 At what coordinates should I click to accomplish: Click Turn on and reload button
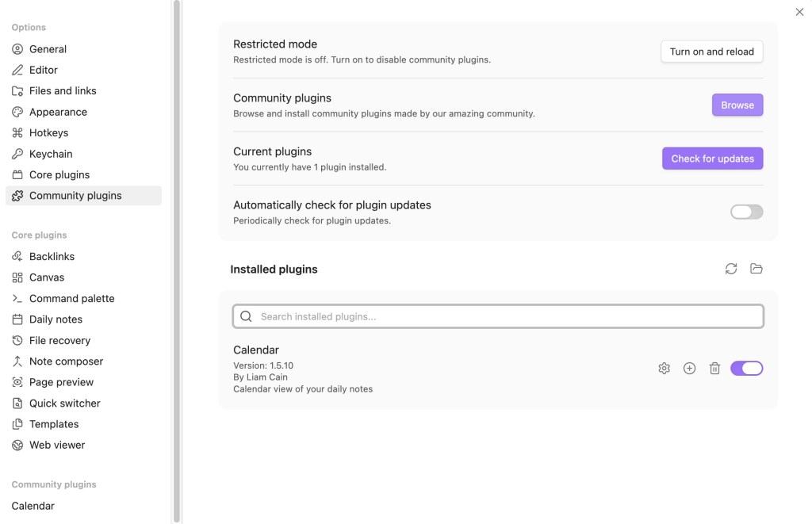[711, 52]
